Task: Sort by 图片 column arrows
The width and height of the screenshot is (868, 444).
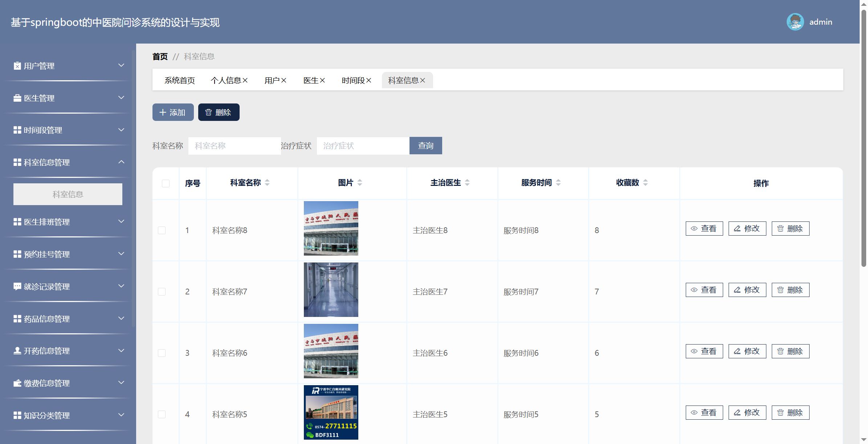Action: coord(360,183)
